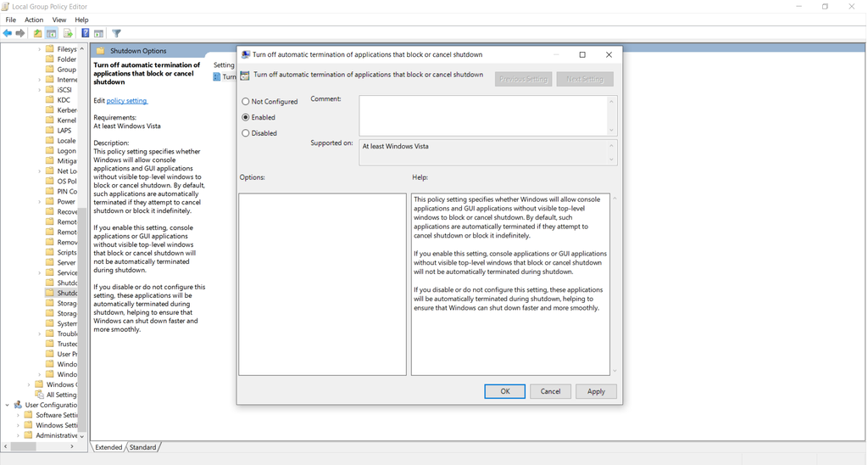
Task: Click the LAPS folder icon in tree
Action: coord(50,130)
